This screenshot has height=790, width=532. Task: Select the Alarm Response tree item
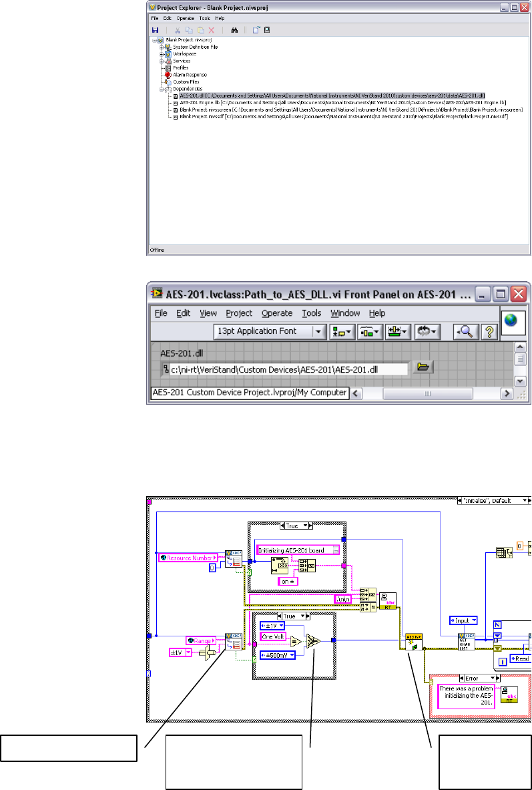tap(190, 75)
